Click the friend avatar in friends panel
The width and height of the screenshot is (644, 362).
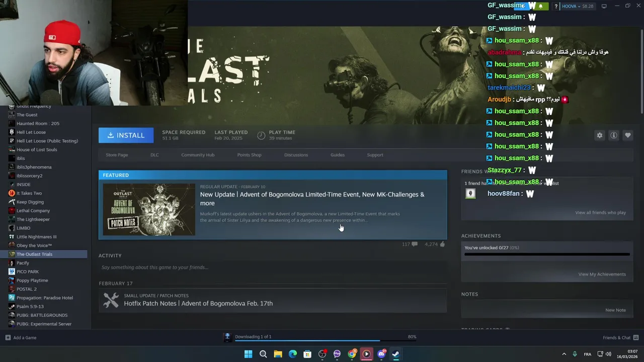click(x=470, y=193)
